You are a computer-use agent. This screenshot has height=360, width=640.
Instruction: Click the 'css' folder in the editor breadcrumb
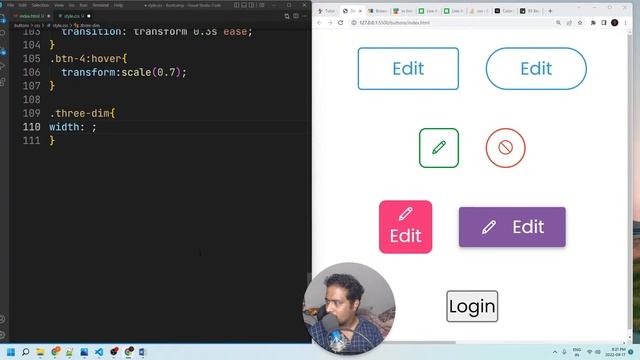37,26
